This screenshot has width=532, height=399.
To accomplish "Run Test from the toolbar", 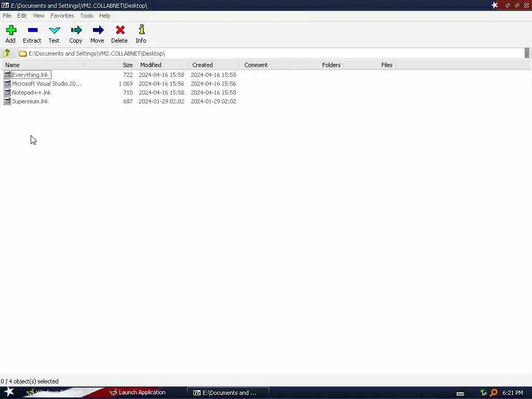I will click(x=54, y=30).
